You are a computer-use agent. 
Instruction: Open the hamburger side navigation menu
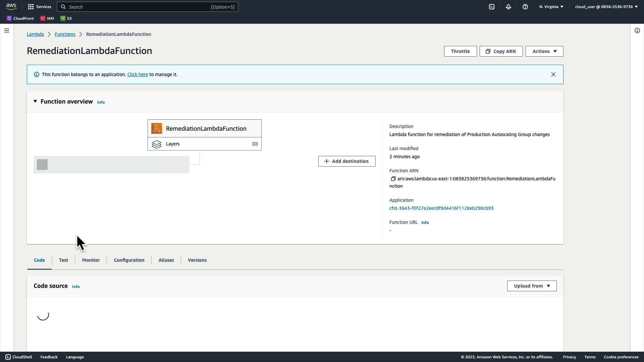coord(7,31)
